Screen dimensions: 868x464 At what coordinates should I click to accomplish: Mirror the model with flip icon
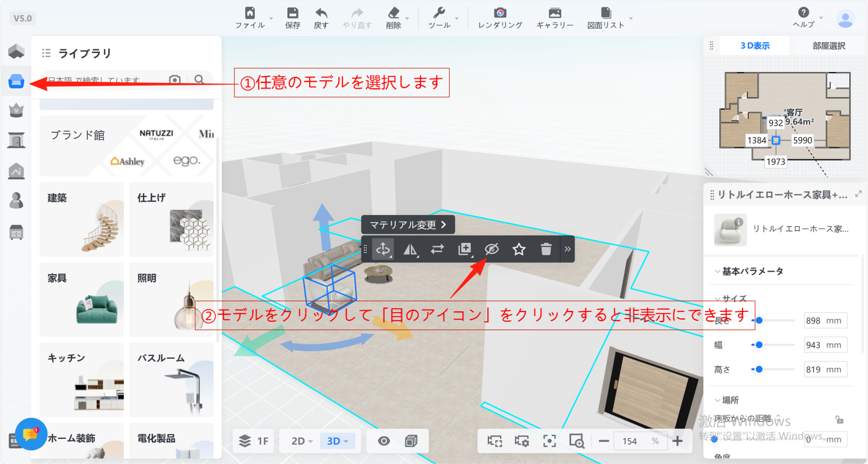pyautogui.click(x=410, y=249)
